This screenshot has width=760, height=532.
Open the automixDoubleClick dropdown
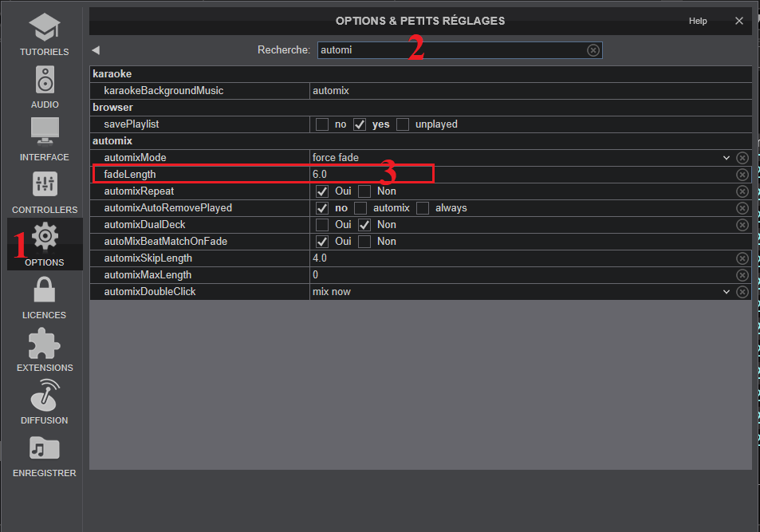point(726,292)
